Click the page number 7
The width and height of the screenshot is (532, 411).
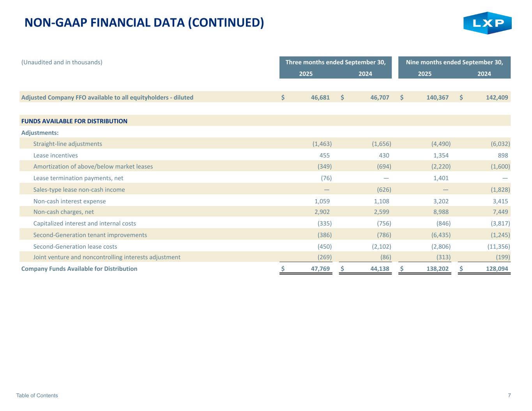509,395
